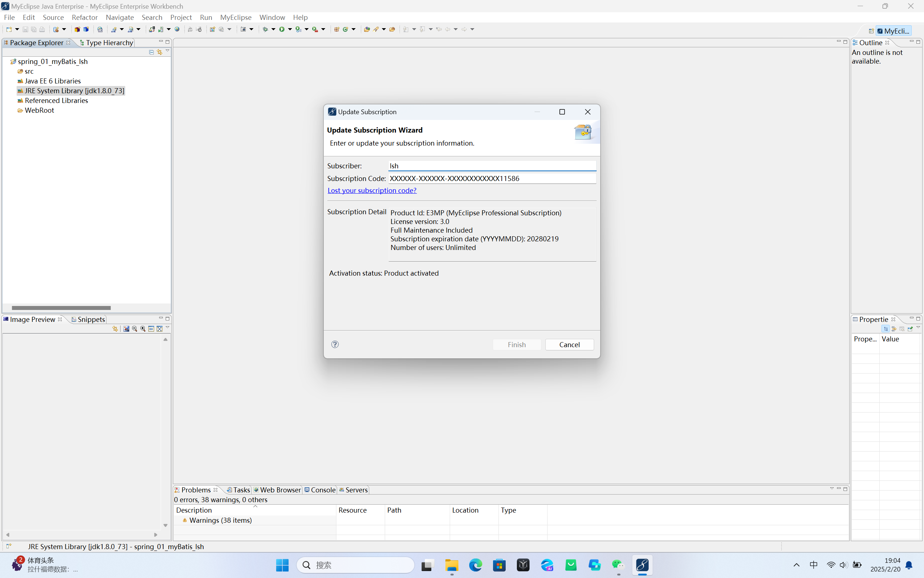Image resolution: width=924 pixels, height=578 pixels.
Task: Switch to the Type Hierarchy tab
Action: click(106, 42)
